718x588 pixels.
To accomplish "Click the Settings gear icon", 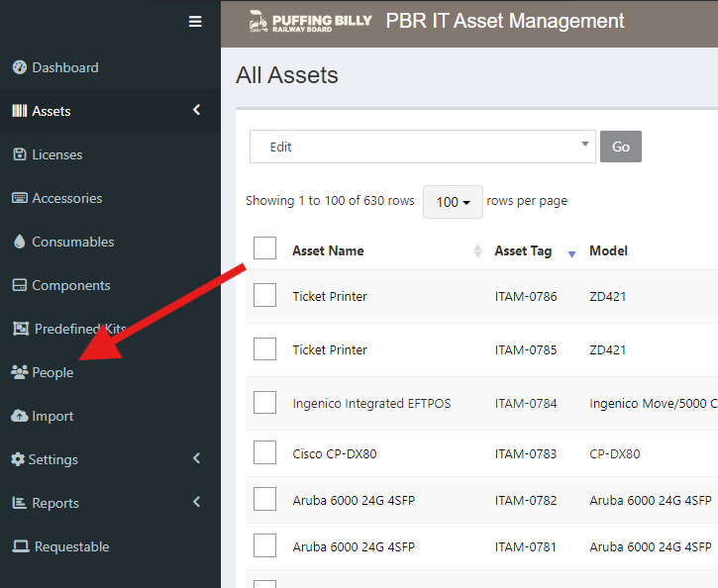I will pos(18,459).
